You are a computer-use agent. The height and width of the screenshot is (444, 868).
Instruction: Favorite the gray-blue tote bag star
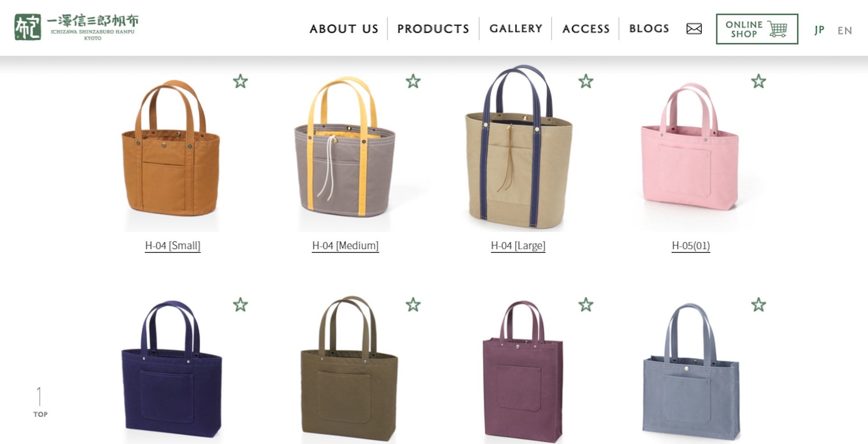[759, 305]
